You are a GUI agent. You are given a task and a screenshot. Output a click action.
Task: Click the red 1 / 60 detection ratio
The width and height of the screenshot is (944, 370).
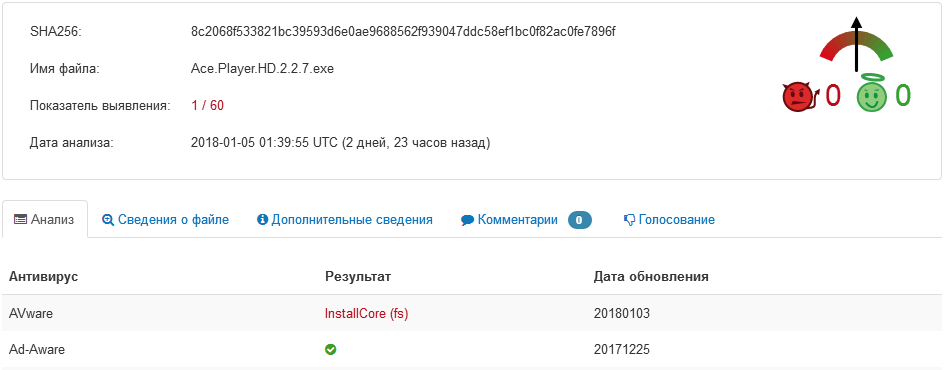(x=207, y=106)
